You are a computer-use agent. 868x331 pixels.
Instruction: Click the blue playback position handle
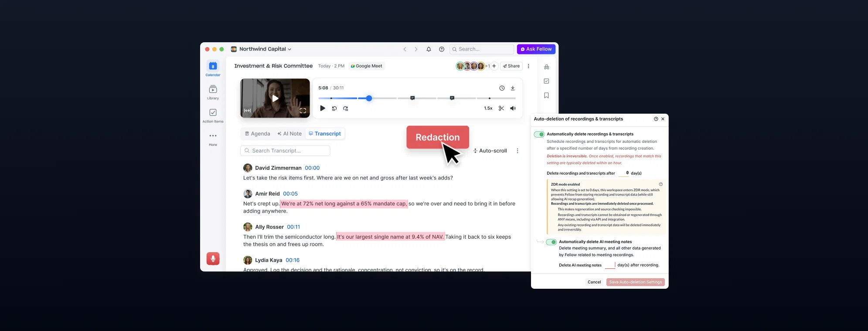coord(369,98)
